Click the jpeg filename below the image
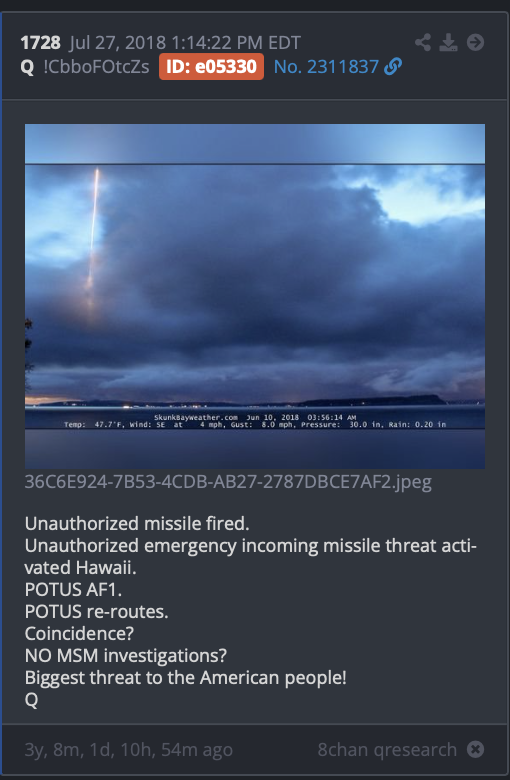 tap(228, 483)
